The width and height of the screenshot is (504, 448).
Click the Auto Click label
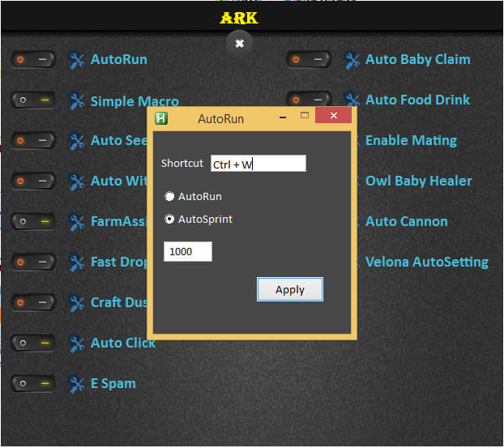point(123,343)
